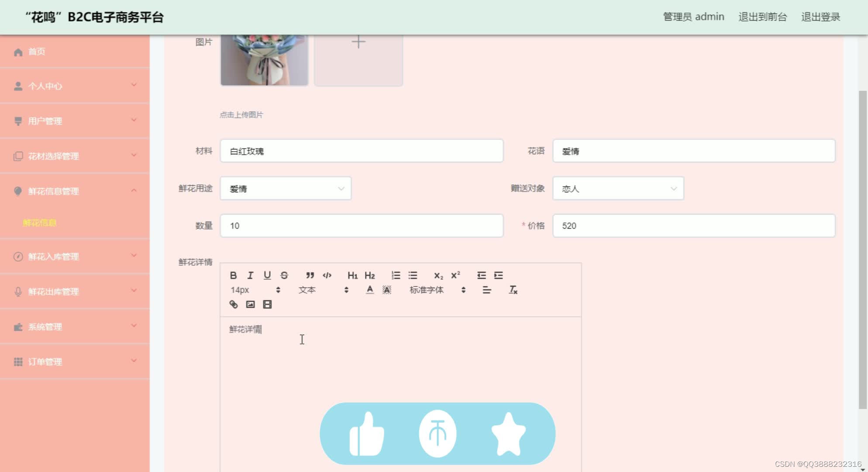Screen dimensions: 868x472
Task: Apply bold formatting in the editor
Action: (234, 275)
